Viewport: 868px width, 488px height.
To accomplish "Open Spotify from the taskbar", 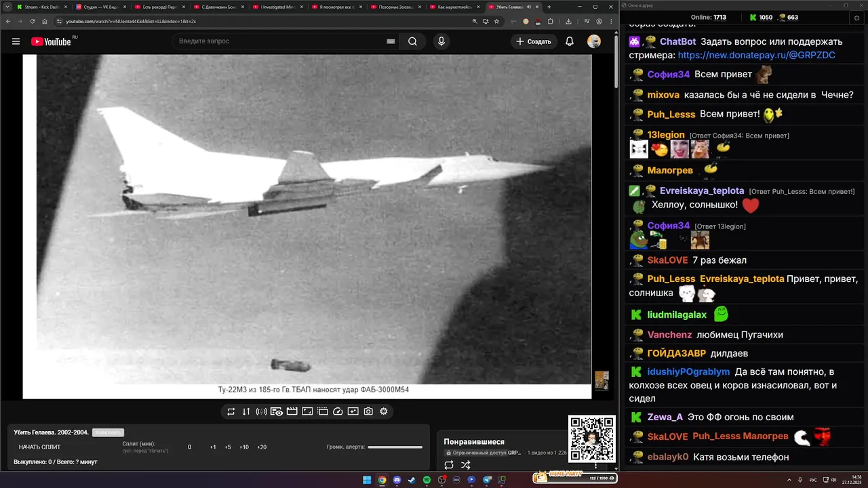I will [427, 480].
